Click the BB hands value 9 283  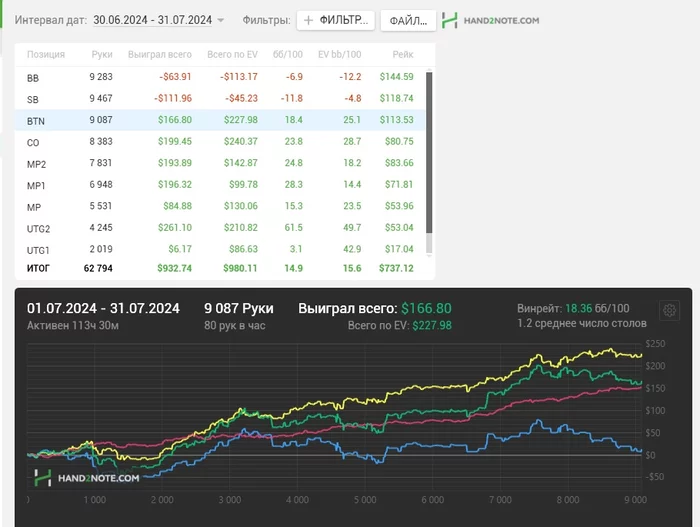tap(101, 77)
